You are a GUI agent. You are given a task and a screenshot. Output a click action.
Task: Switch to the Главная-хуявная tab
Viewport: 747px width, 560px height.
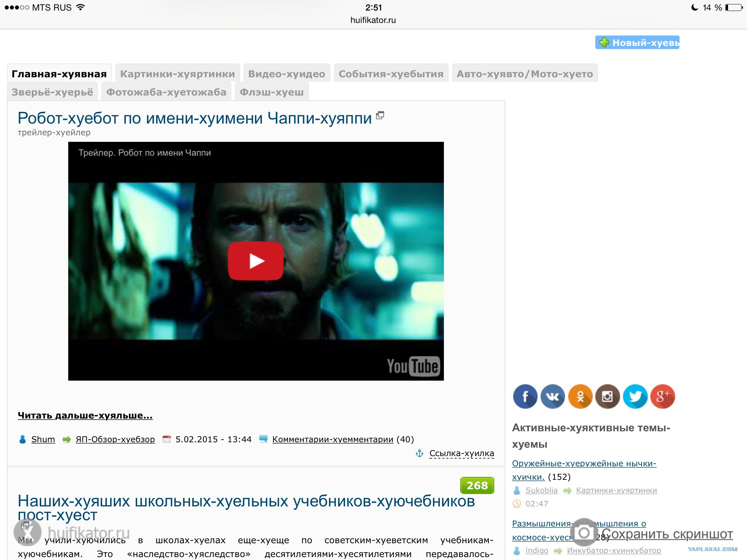pos(59,73)
